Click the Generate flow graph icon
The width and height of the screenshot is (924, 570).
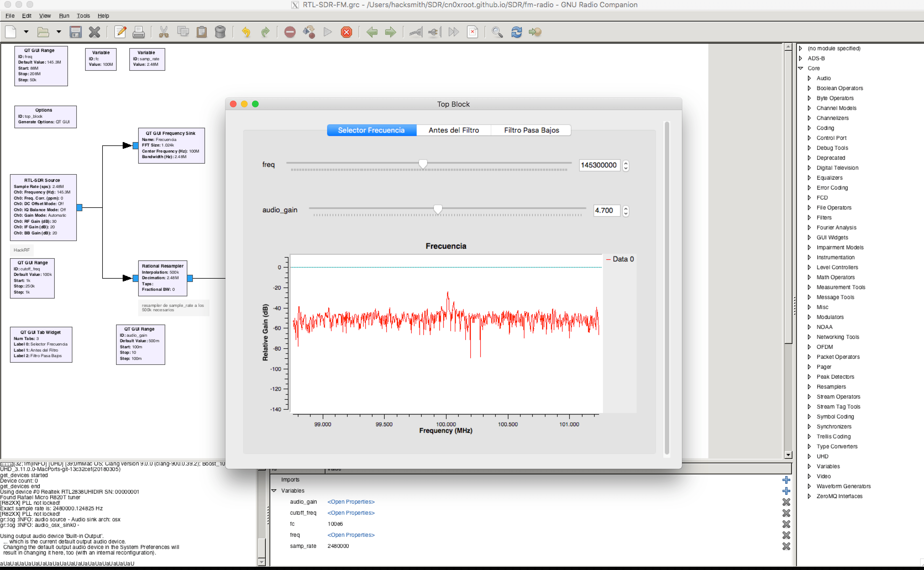pyautogui.click(x=309, y=32)
